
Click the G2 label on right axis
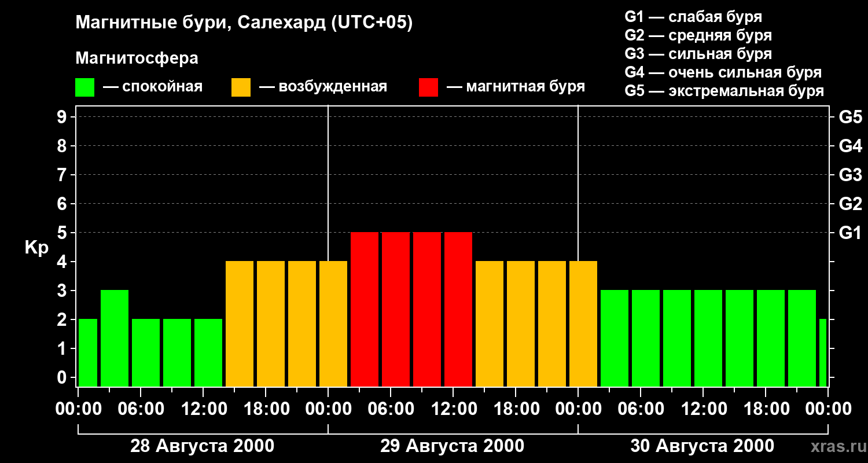pos(850,204)
